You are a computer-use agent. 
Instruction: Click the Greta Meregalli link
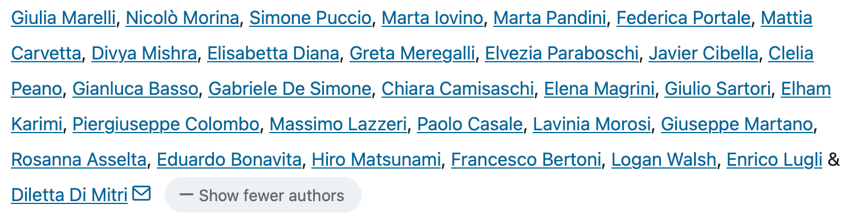click(412, 54)
